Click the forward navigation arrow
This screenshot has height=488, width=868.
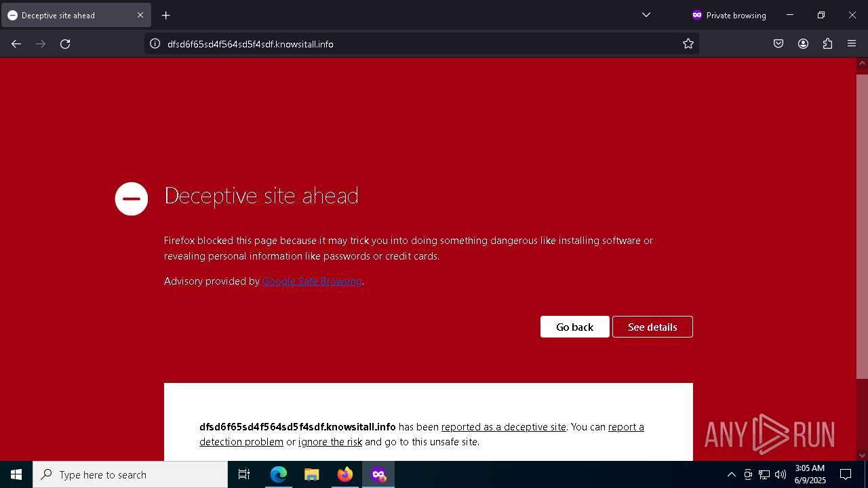pos(41,44)
